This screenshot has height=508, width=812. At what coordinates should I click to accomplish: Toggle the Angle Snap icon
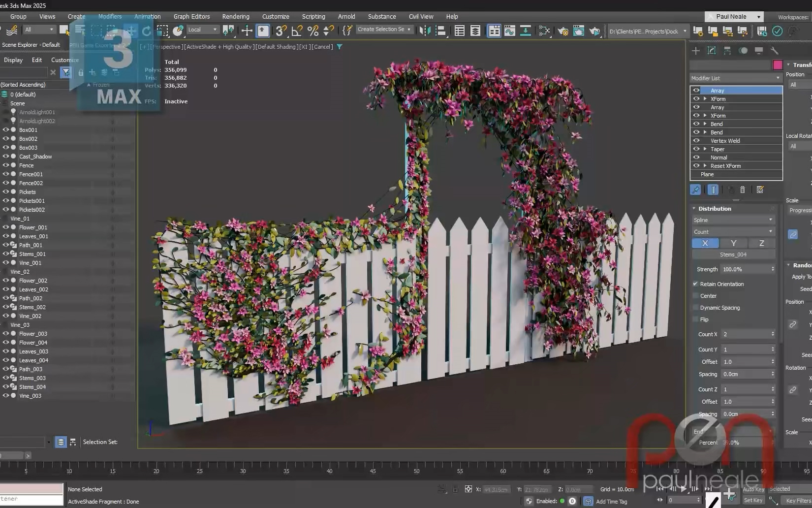[x=297, y=31]
